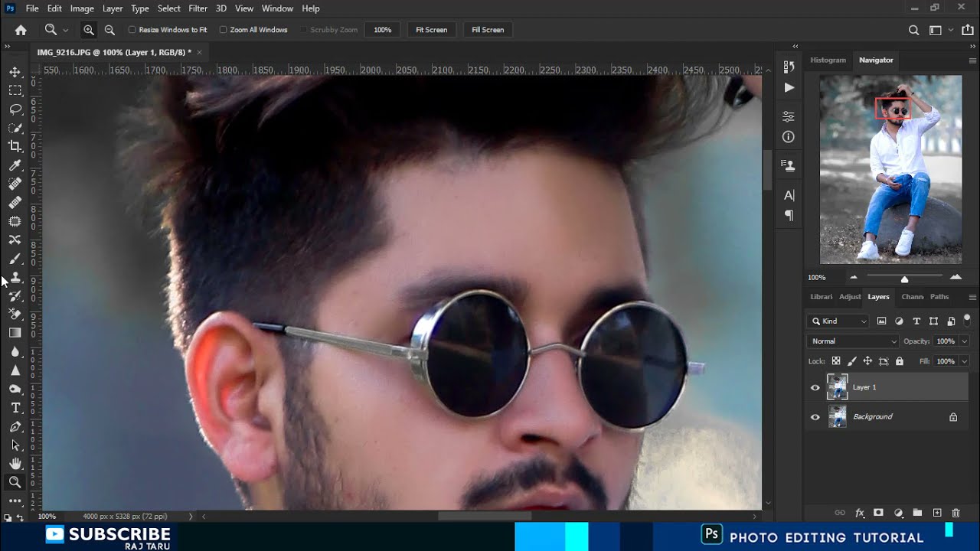Screen dimensions: 980x551
Task: Enable Zoom All Windows checkbox
Action: pos(223,30)
